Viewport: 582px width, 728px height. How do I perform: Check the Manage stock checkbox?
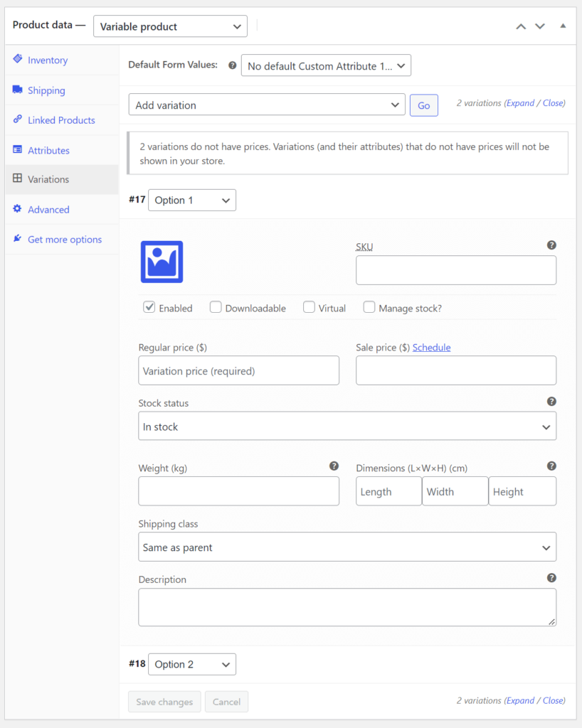(369, 307)
